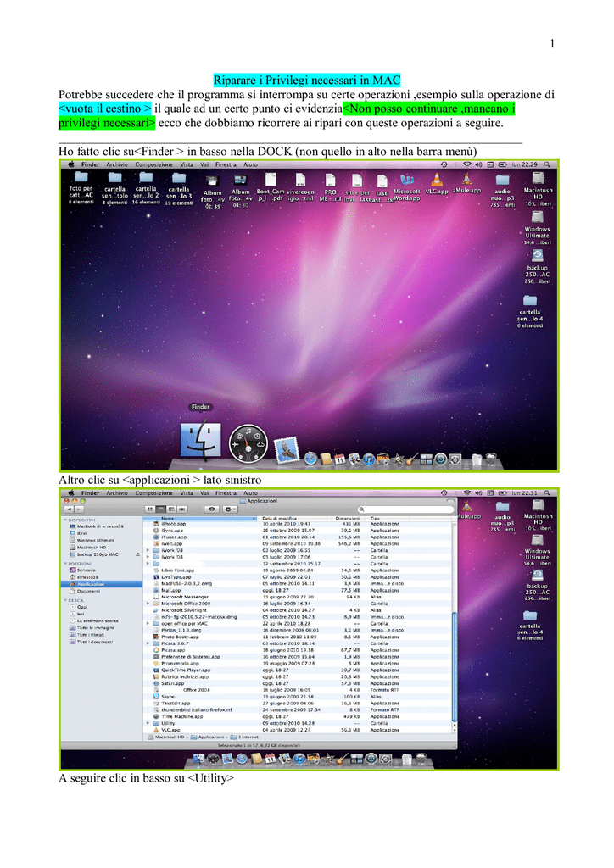614x868 pixels.
Task: Click the volume icon in the 22.31 menu bar
Action: click(478, 492)
